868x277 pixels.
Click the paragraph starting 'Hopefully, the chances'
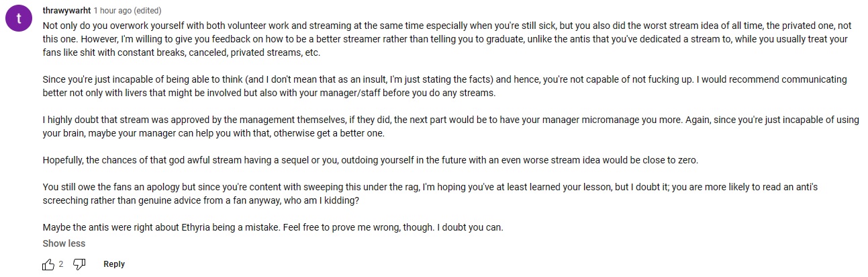click(336, 160)
